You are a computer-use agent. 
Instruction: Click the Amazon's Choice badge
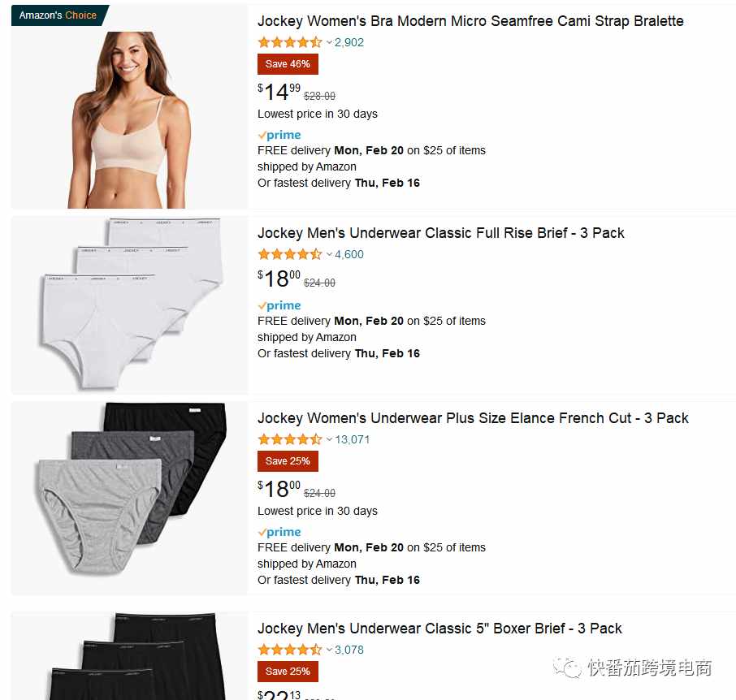(59, 15)
